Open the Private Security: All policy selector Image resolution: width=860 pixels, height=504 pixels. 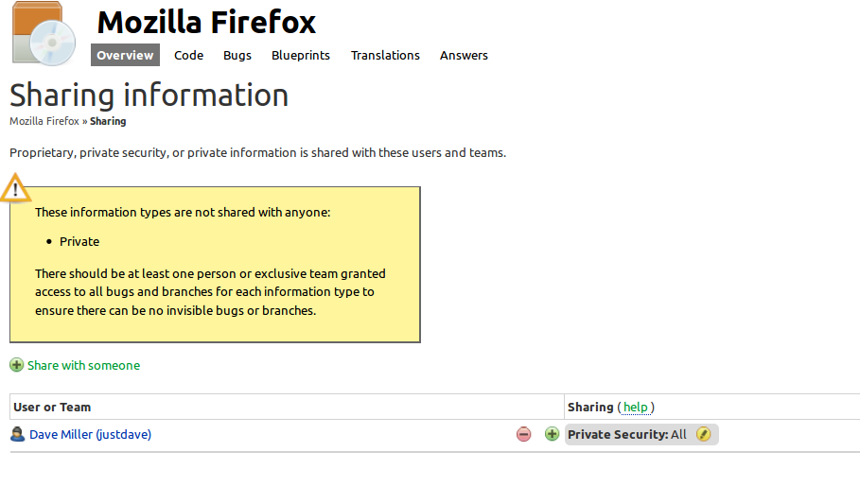coord(628,434)
